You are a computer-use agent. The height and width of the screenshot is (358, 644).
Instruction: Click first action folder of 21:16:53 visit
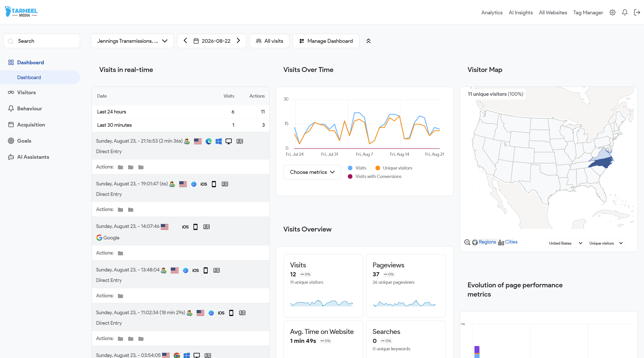pyautogui.click(x=120, y=167)
